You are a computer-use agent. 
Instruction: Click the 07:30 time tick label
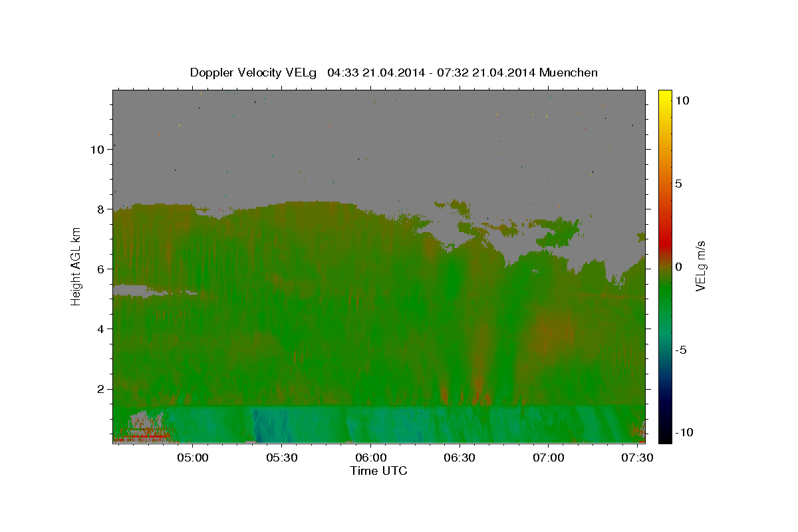pyautogui.click(x=636, y=458)
